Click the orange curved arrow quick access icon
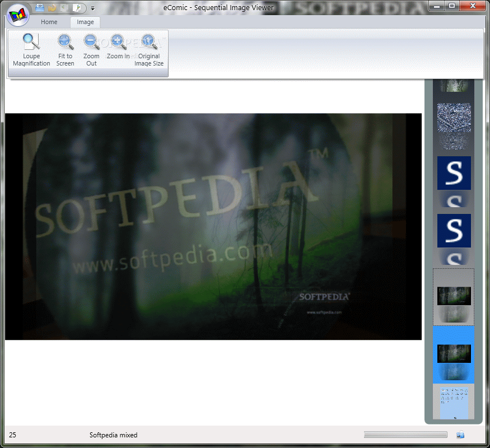Viewport: 490px width, 448px height. [x=52, y=8]
